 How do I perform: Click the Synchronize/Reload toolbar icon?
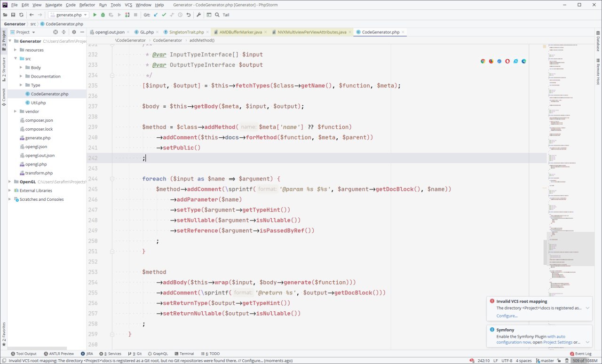[x=21, y=15]
